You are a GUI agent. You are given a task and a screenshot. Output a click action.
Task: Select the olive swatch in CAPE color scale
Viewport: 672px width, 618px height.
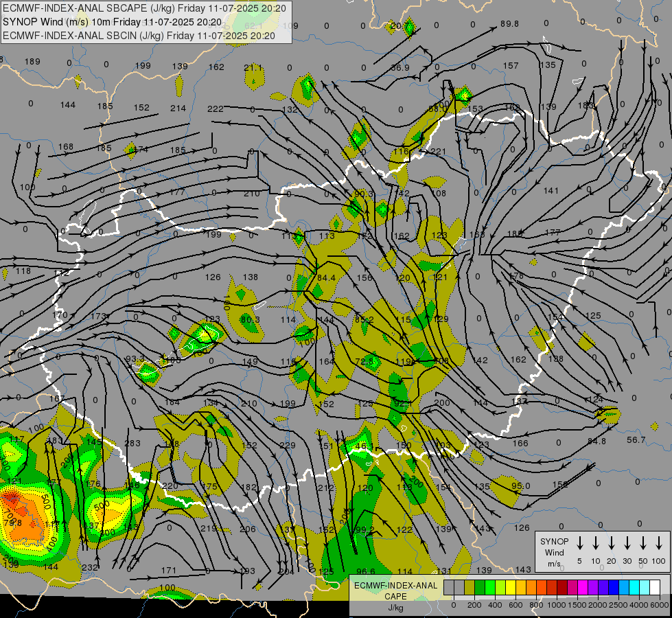[x=470, y=588]
